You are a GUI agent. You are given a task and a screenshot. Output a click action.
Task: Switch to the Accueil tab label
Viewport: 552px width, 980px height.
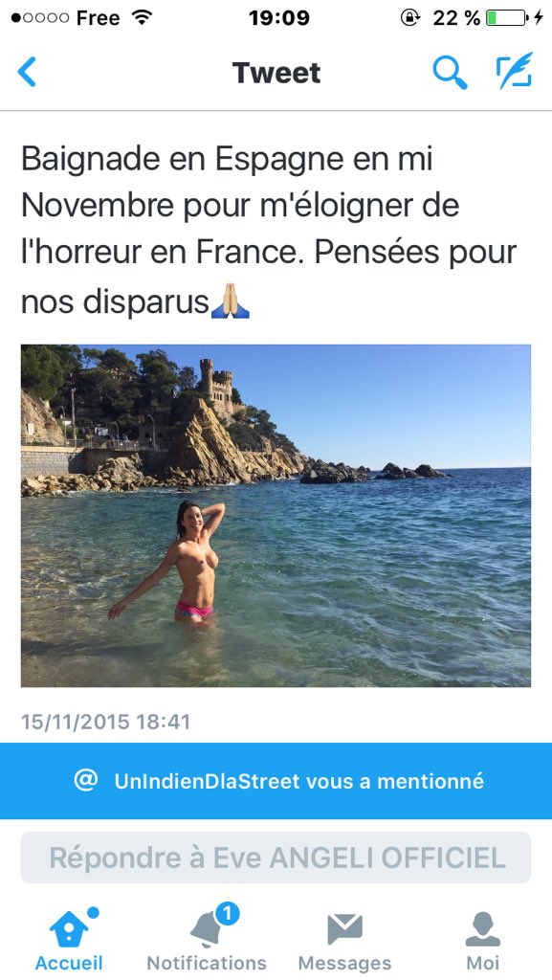coord(69,963)
